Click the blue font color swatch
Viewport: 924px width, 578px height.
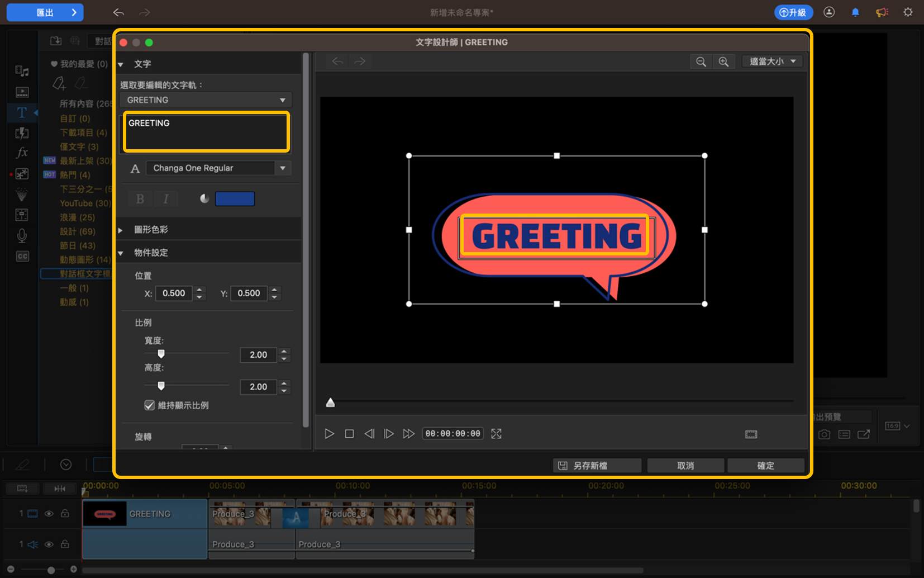pos(235,199)
